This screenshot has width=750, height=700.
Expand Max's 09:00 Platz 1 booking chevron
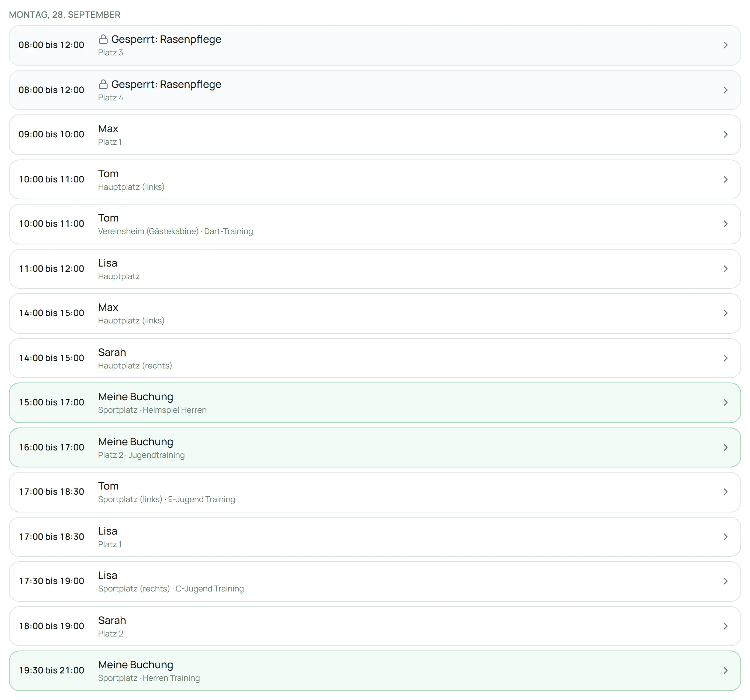(725, 135)
